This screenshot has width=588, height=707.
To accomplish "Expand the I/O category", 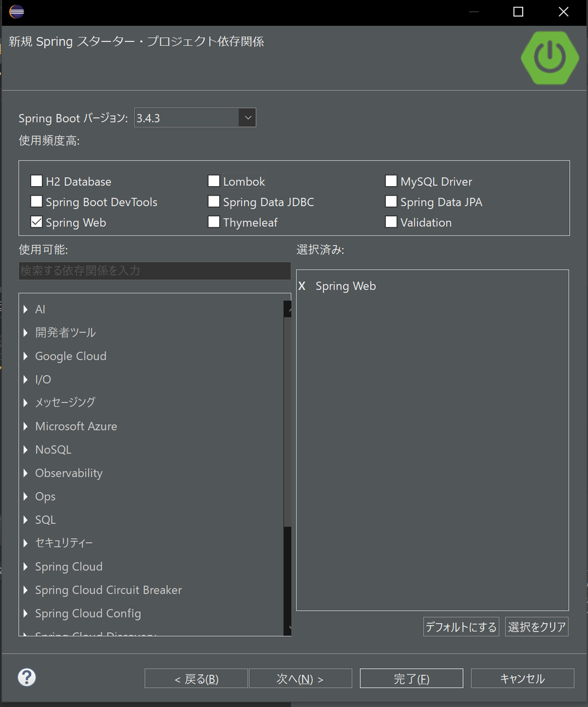I will click(x=26, y=379).
